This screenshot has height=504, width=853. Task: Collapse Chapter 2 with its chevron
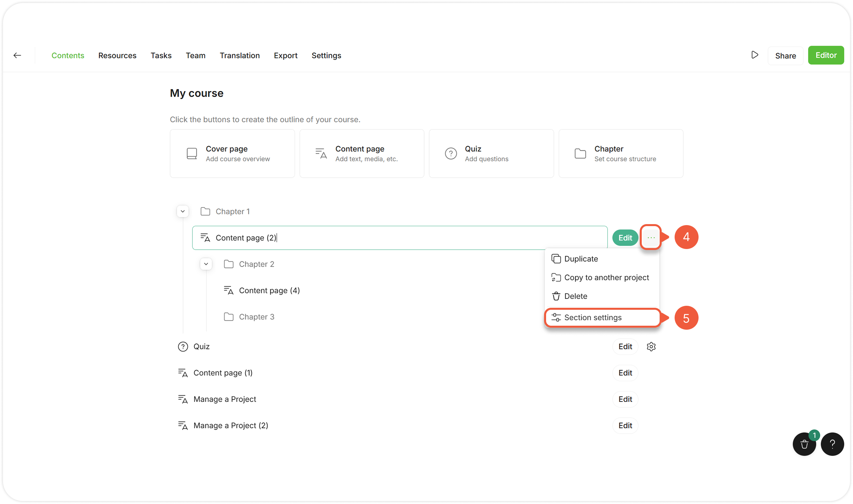206,264
